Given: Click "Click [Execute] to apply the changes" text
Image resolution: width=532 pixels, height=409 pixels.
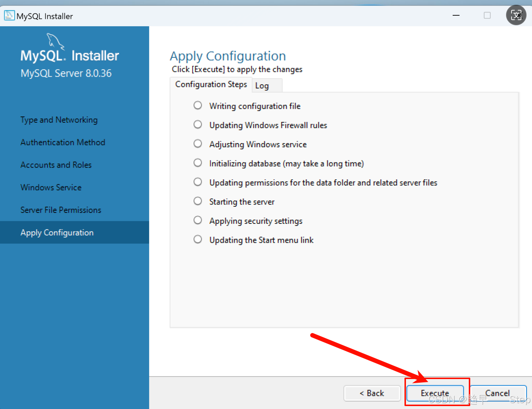Looking at the screenshot, I should click(237, 69).
